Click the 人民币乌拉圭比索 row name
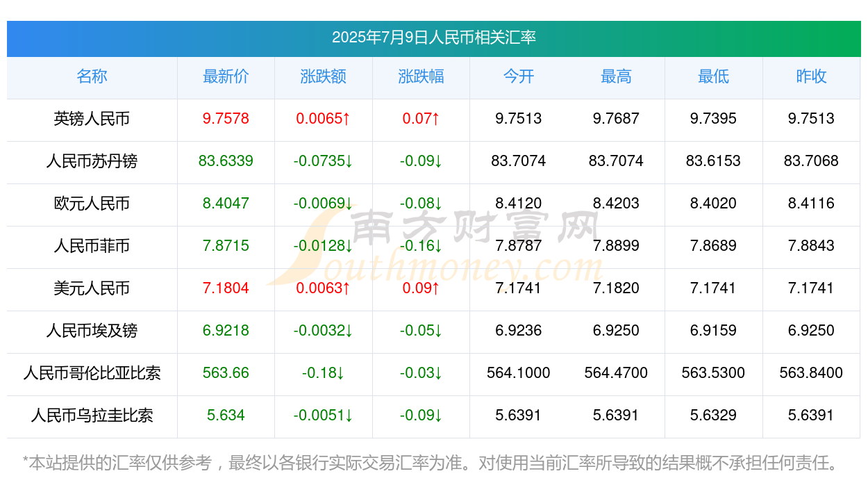Viewport: 868px width, 485px height. click(92, 416)
